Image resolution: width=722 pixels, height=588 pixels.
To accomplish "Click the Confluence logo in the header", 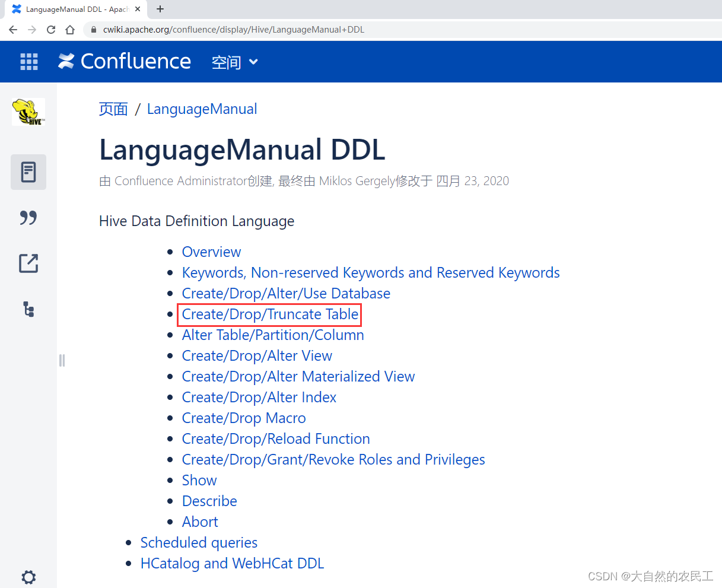I will click(x=125, y=61).
